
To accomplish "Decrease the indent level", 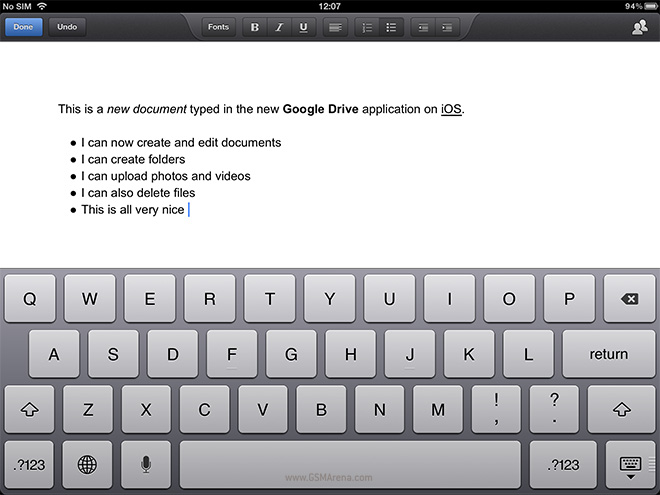I will pos(422,27).
